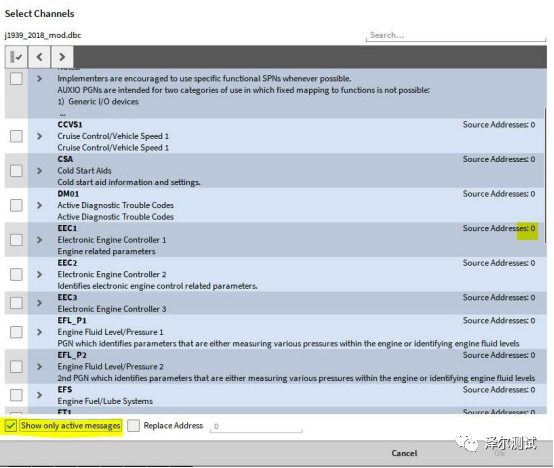Select the DM01 message name
Image resolution: width=554 pixels, height=468 pixels.
68,194
